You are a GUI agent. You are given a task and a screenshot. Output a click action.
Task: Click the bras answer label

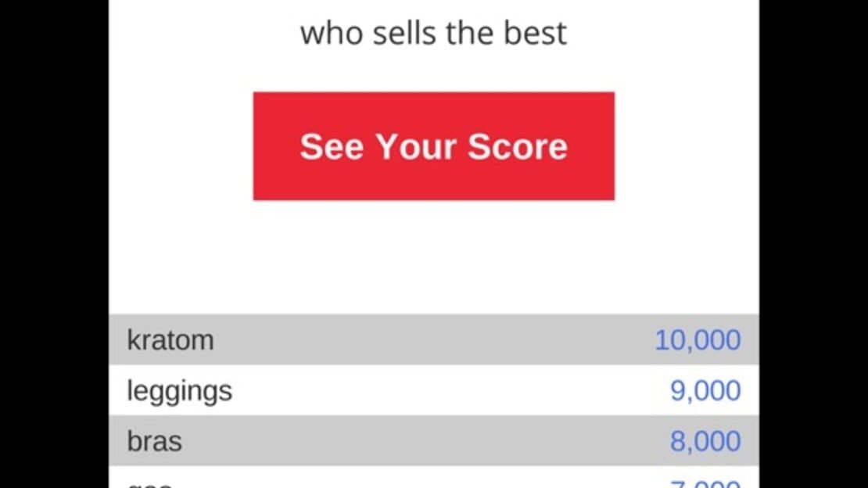click(155, 441)
